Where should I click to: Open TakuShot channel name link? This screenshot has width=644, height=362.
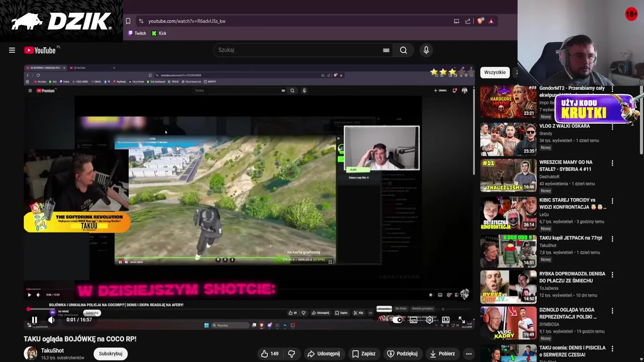pyautogui.click(x=52, y=350)
